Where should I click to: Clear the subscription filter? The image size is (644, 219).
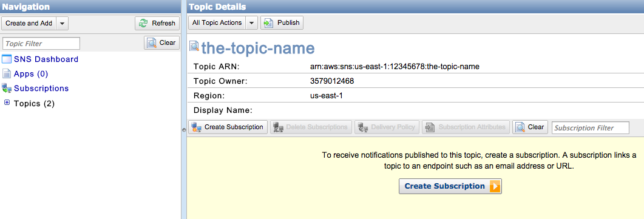[530, 127]
